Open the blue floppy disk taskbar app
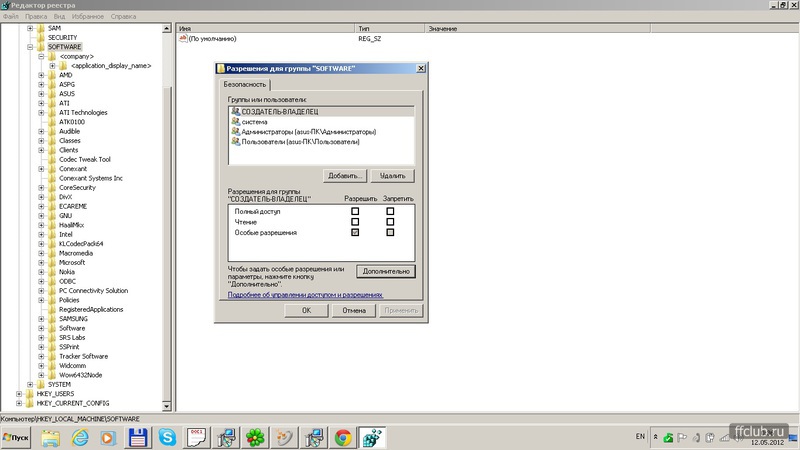The width and height of the screenshot is (800, 450). pyautogui.click(x=138, y=438)
